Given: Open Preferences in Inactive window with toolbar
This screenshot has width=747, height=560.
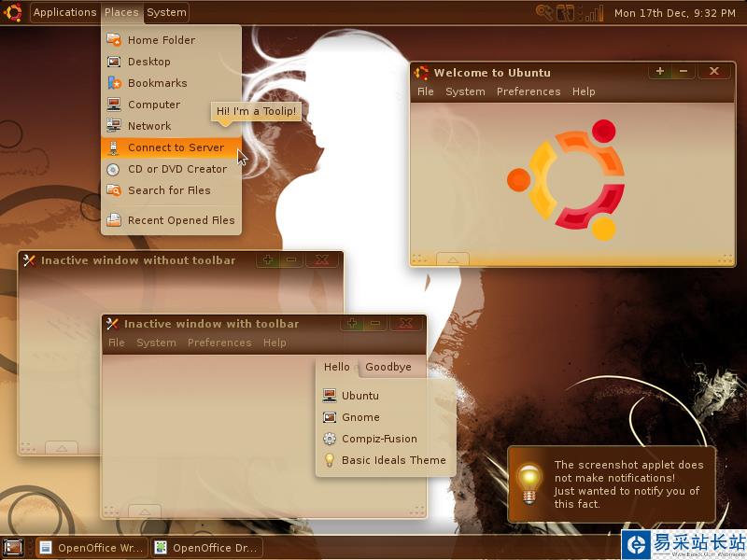Looking at the screenshot, I should pos(219,343).
